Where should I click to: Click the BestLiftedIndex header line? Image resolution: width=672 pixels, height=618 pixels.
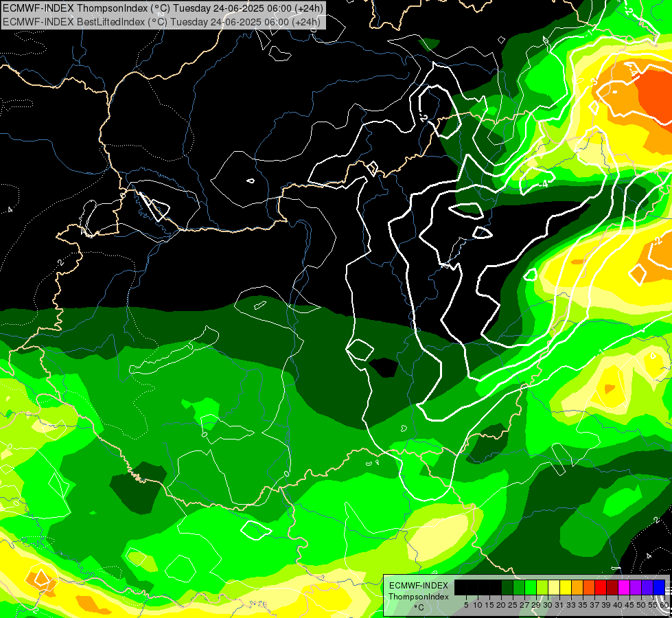click(x=161, y=22)
